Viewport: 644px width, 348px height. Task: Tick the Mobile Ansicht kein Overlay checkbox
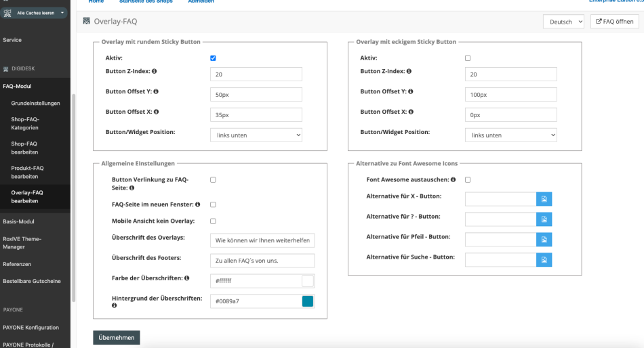[x=213, y=221]
